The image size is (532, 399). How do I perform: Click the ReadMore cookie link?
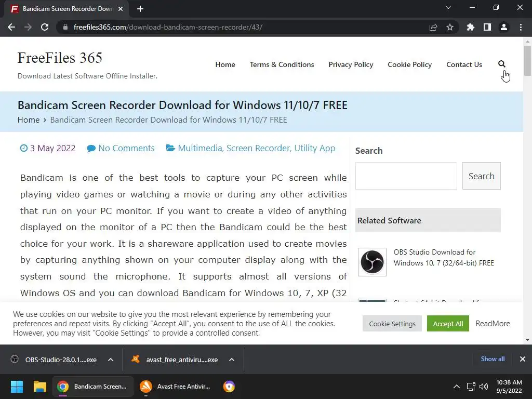[x=493, y=324]
